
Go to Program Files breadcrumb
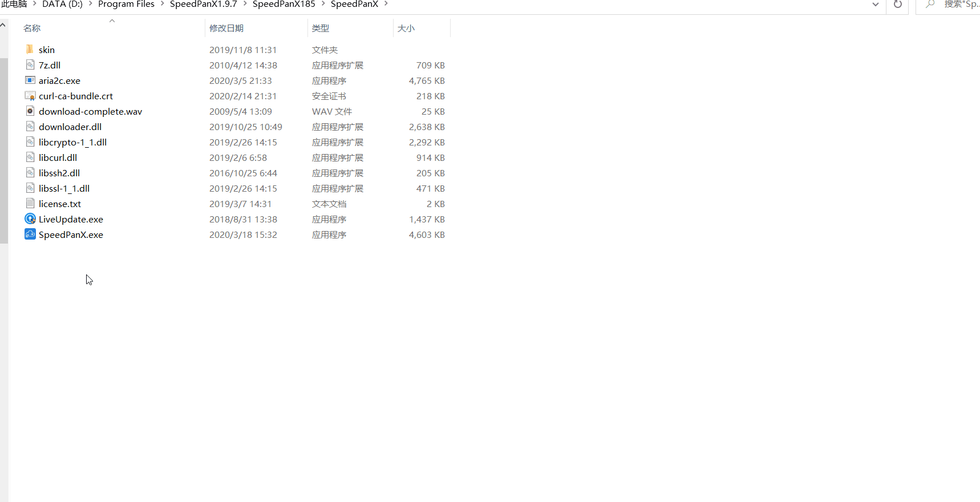click(x=126, y=3)
